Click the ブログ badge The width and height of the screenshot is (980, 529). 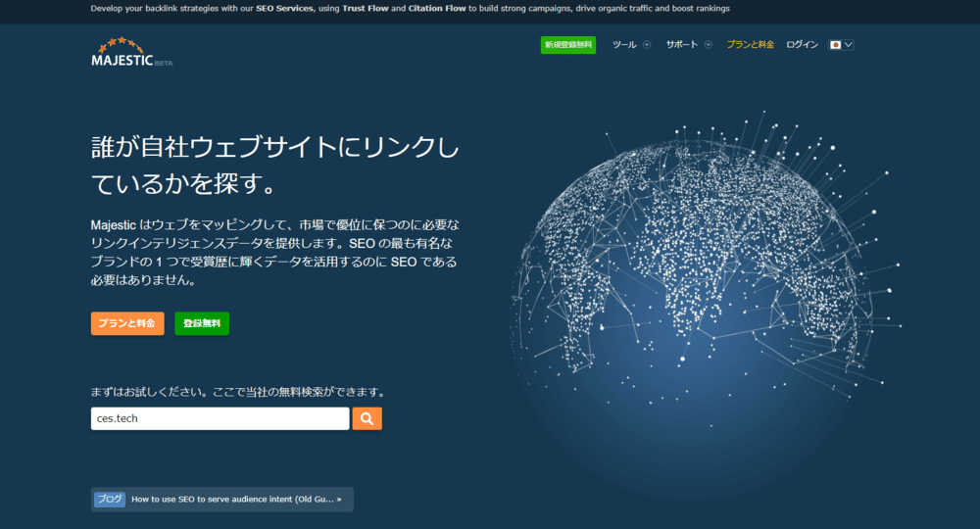110,499
